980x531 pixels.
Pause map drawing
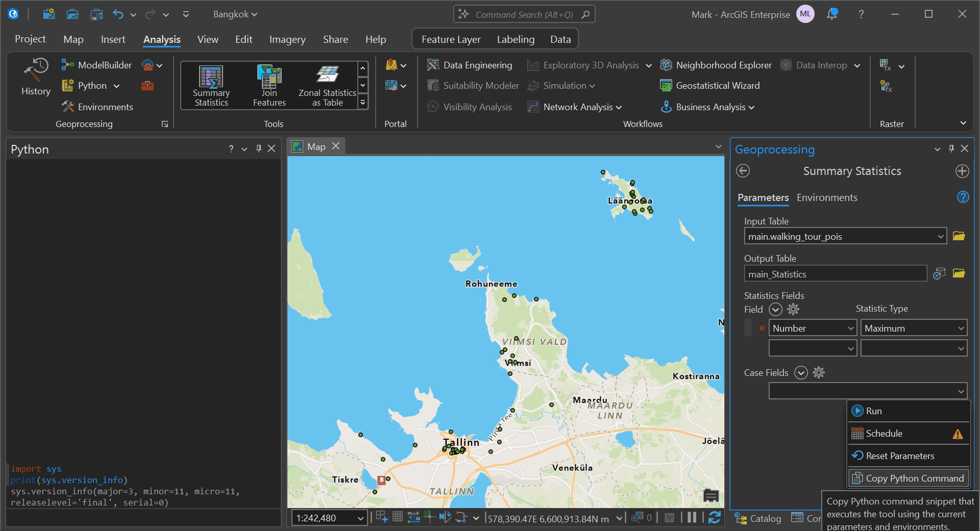pyautogui.click(x=692, y=518)
